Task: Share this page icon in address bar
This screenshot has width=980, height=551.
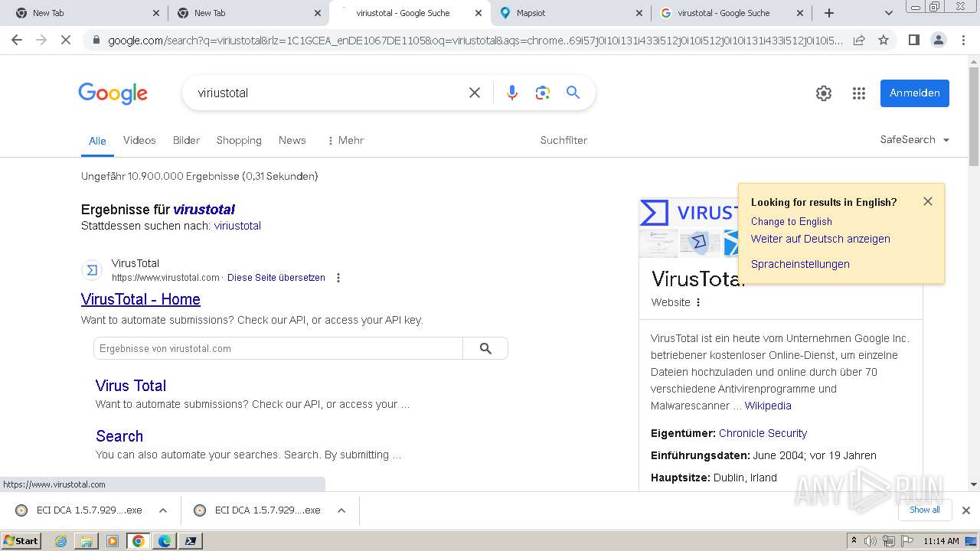Action: click(859, 40)
